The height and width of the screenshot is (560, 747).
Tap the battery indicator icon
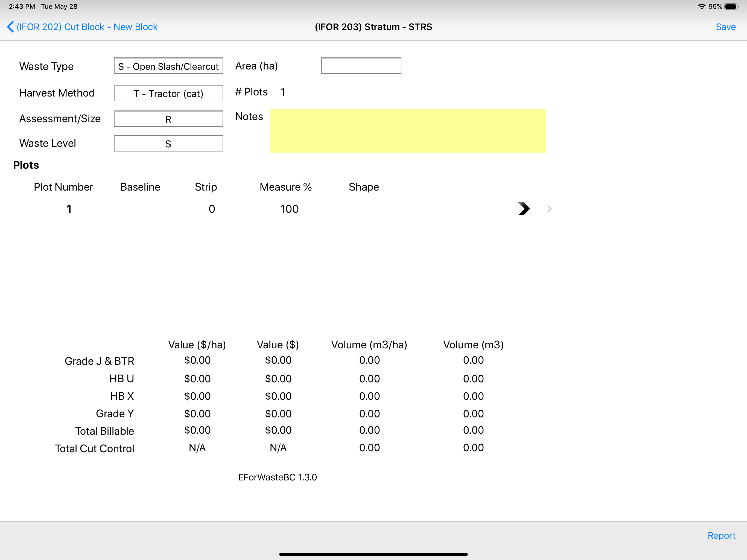click(731, 6)
